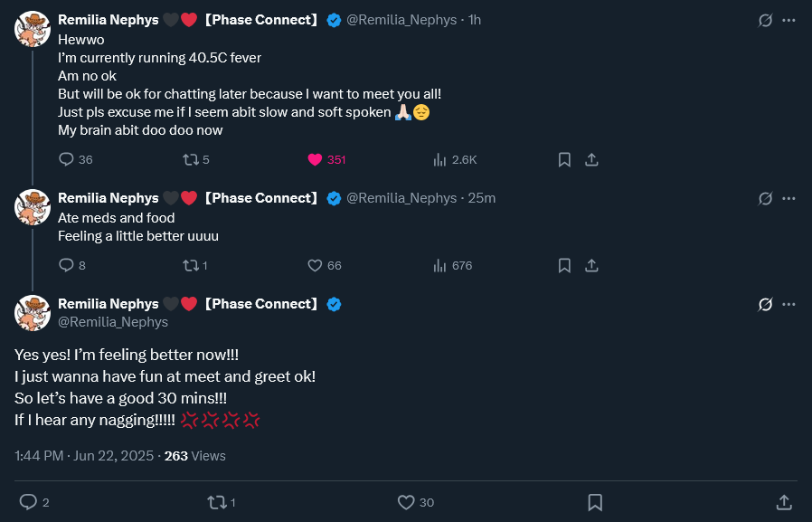Share the main 'feeling better now' tweet
Screen dimensions: 812x522
point(784,502)
